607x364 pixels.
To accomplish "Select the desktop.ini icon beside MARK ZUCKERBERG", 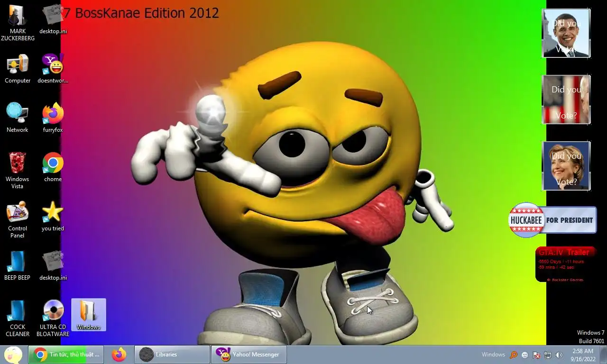I will point(53,20).
